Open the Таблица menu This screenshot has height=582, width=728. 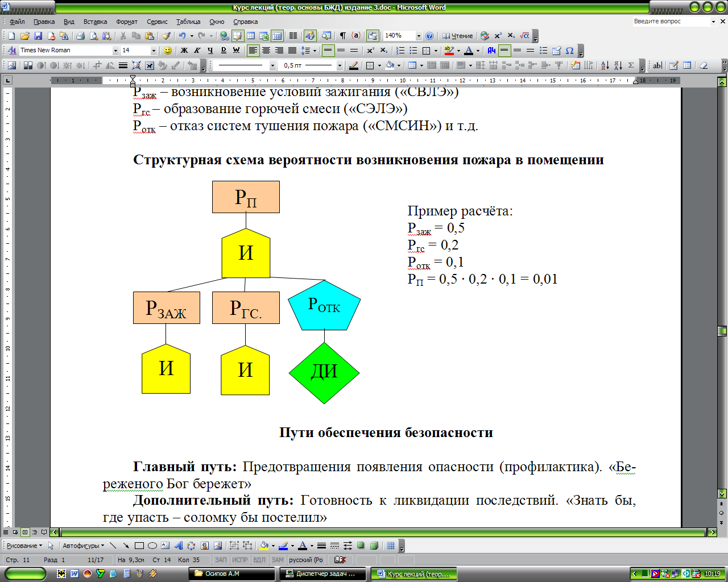tap(188, 22)
